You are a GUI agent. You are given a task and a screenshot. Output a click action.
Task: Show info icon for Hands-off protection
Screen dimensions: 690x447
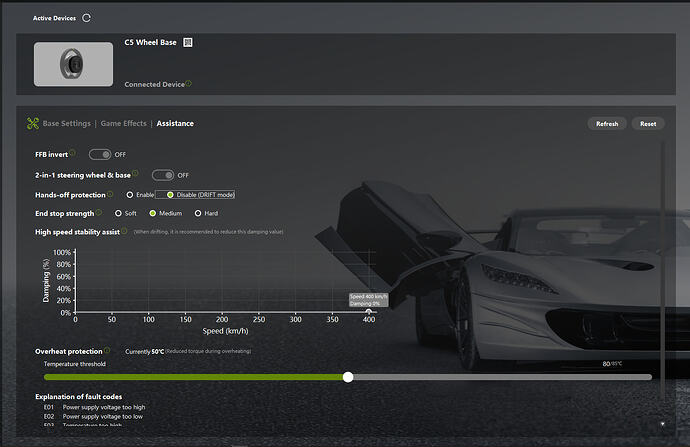(x=110, y=194)
